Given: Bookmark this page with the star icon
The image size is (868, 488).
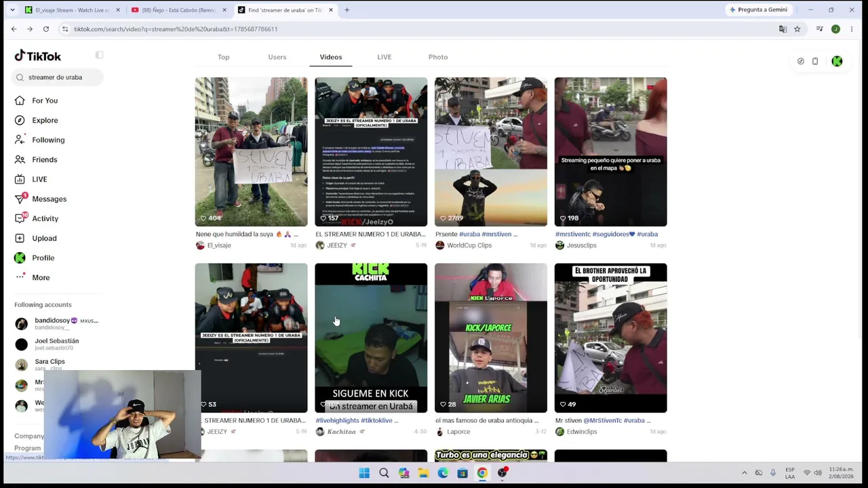Looking at the screenshot, I should point(797,29).
